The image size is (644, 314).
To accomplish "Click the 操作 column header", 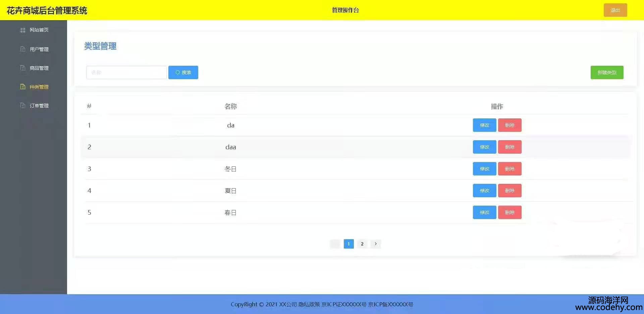I will tap(497, 106).
